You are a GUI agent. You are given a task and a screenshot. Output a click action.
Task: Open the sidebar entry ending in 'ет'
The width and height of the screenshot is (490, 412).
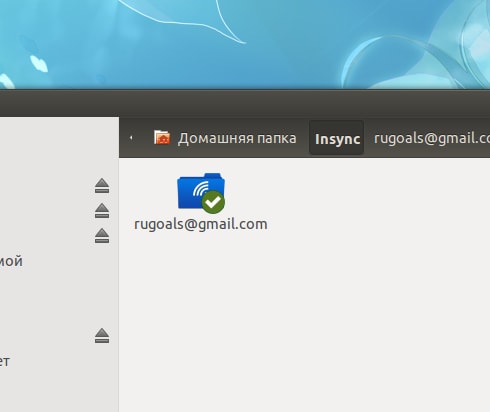pos(5,361)
